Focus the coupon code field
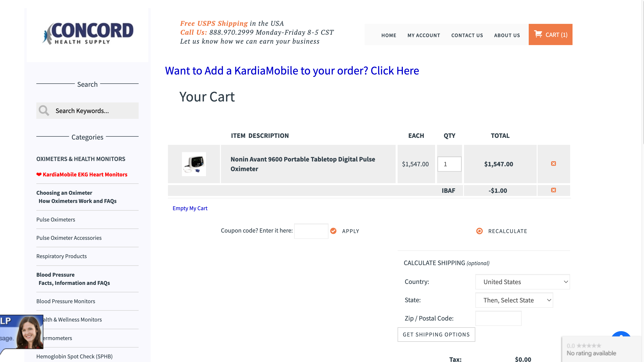644x362 pixels. [311, 231]
